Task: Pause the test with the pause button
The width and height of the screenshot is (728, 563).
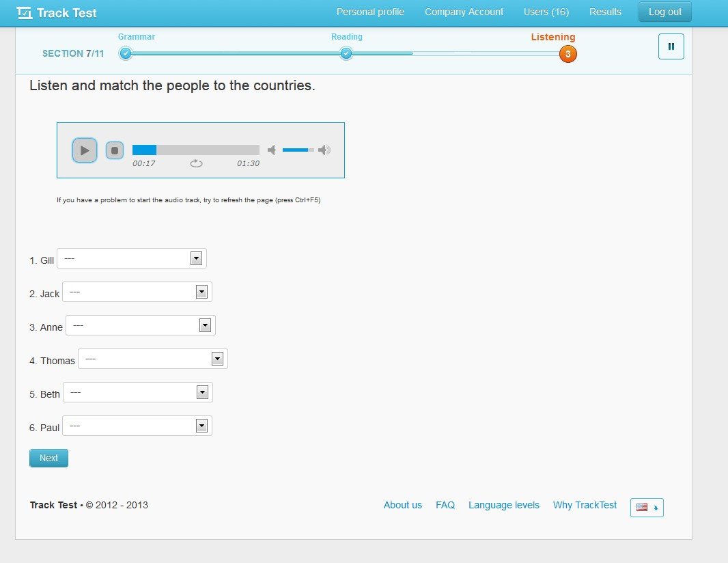Action: tap(671, 46)
